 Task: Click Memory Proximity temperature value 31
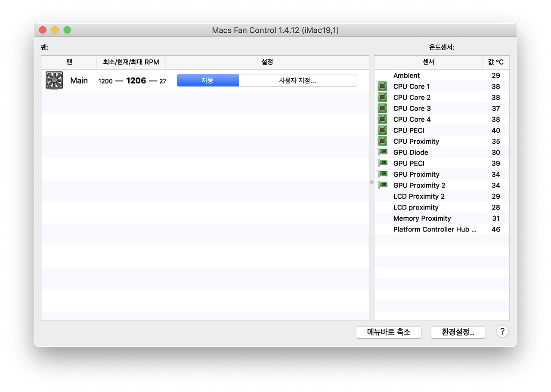[496, 218]
